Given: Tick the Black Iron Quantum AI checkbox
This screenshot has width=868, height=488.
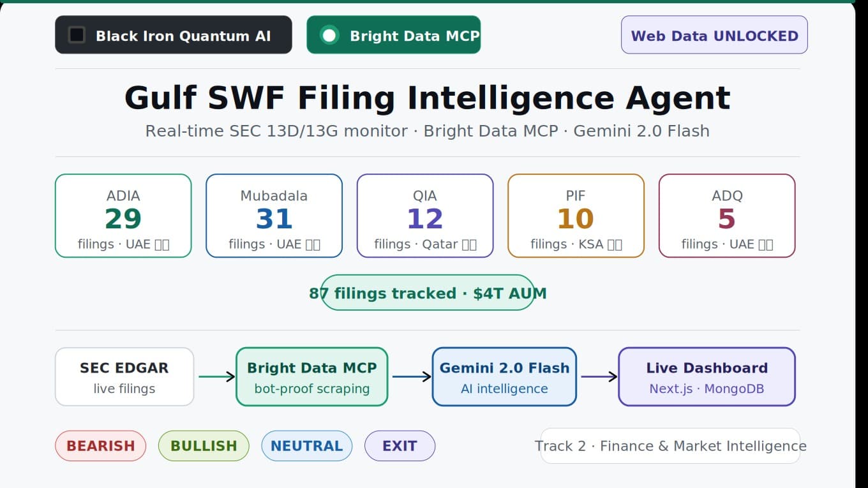Looking at the screenshot, I should (x=77, y=35).
